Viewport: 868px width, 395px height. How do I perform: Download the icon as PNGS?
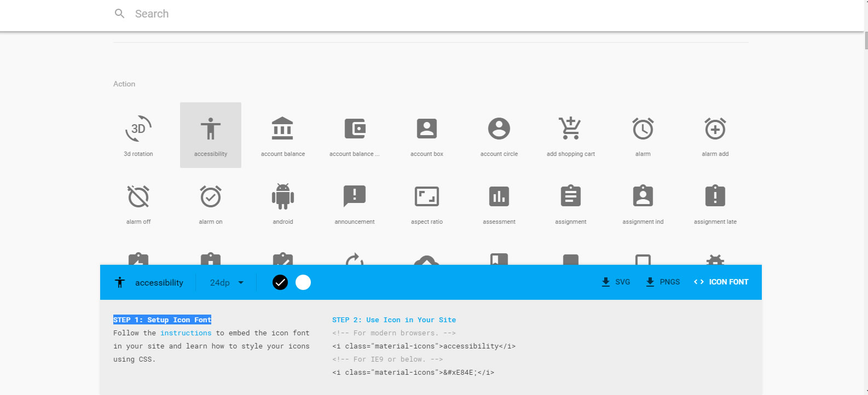tap(662, 282)
